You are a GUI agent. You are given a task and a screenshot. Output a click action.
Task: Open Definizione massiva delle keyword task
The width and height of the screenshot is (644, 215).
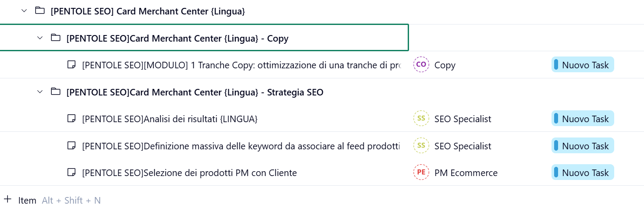(x=241, y=146)
